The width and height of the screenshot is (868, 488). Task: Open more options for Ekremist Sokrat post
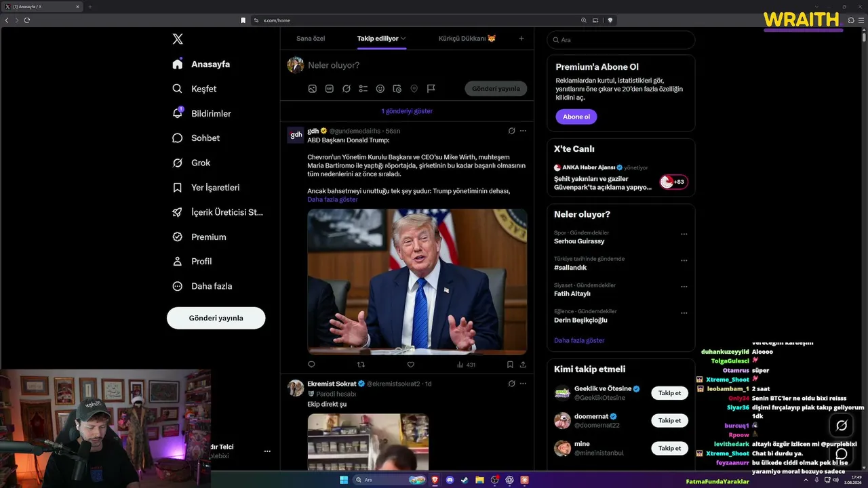pos(523,384)
